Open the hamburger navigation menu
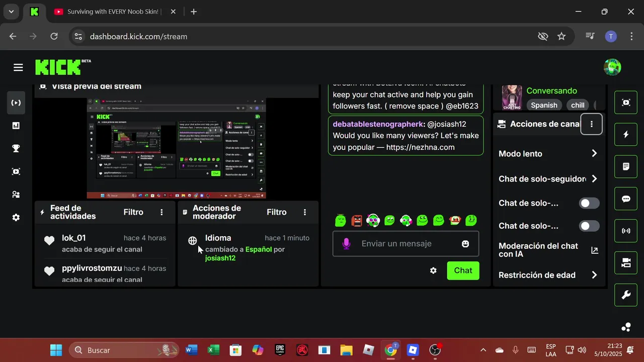Screen dimensions: 644x362 [18, 67]
